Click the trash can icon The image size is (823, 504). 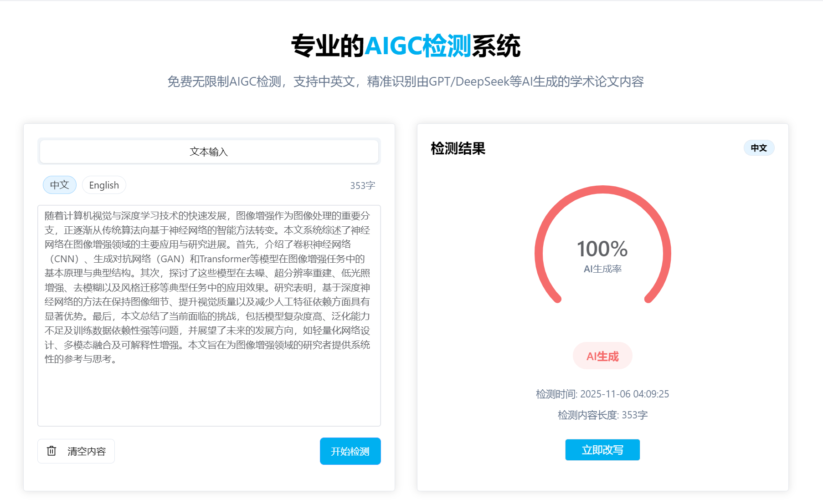click(x=51, y=451)
